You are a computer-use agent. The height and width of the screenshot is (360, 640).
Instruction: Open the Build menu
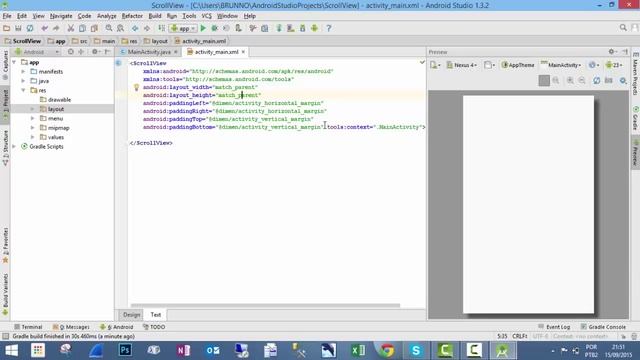tap(155, 16)
